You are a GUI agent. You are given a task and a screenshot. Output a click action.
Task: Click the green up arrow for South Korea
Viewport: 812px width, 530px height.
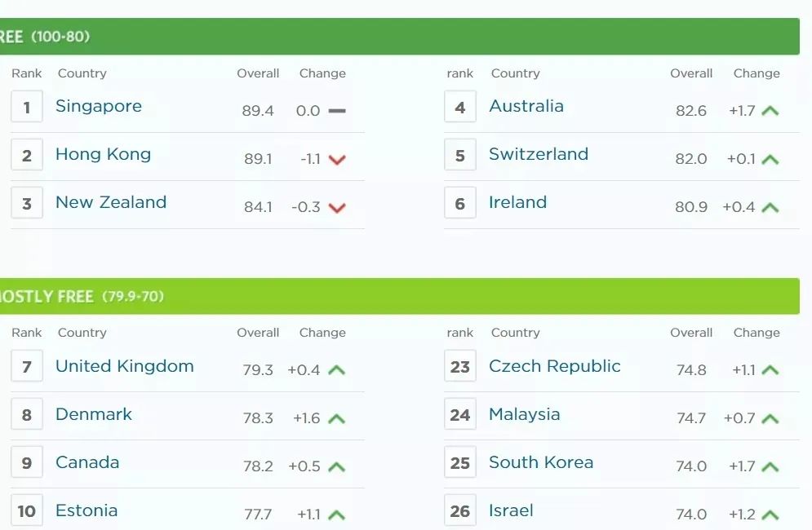click(770, 467)
